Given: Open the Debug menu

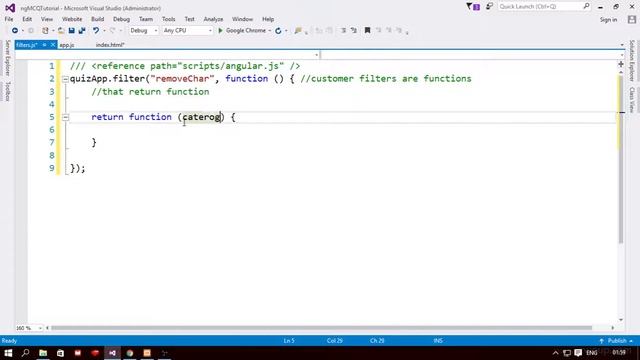Looking at the screenshot, I should pyautogui.click(x=121, y=19).
